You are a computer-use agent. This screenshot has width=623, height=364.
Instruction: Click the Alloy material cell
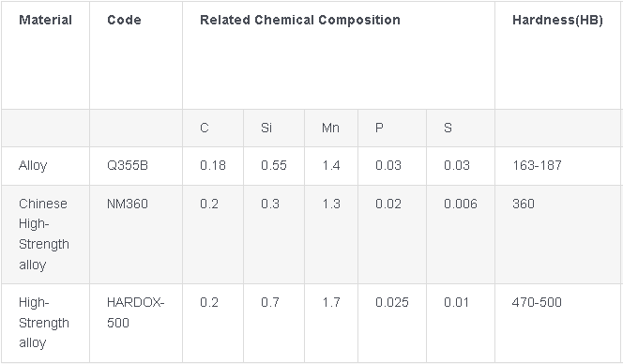33,165
